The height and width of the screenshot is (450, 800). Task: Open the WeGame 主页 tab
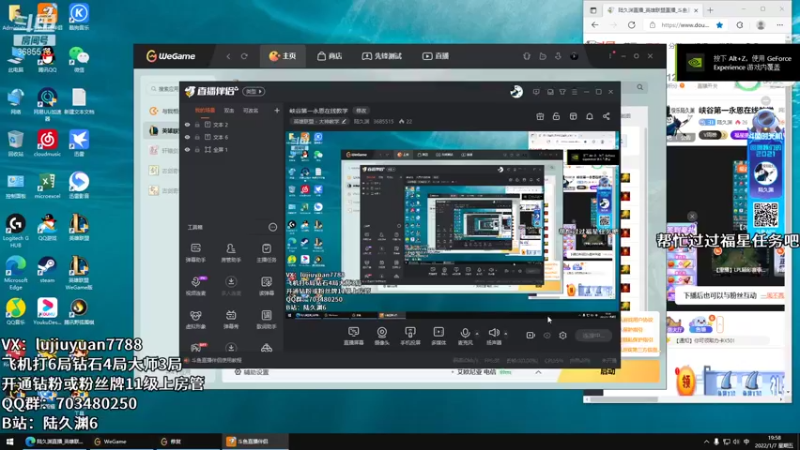point(283,56)
